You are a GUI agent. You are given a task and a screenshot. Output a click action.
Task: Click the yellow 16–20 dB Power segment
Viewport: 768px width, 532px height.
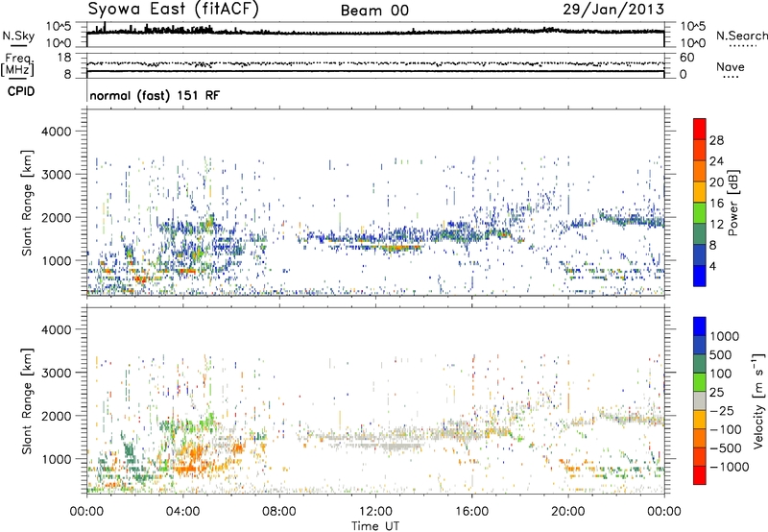point(700,192)
